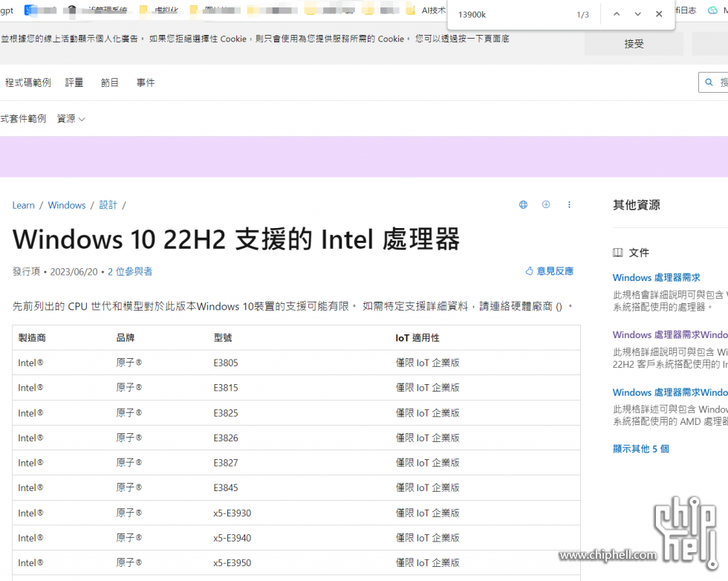Select the E3826 model cell
Image resolution: width=728 pixels, height=581 pixels.
[x=226, y=438]
